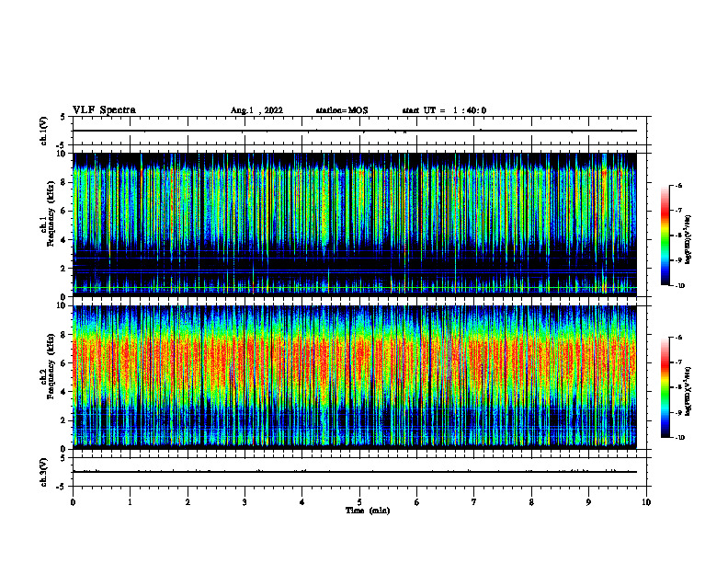The image size is (728, 563).
Task: Click the date label 'Aug.1 , 2022'
Action: [256, 110]
